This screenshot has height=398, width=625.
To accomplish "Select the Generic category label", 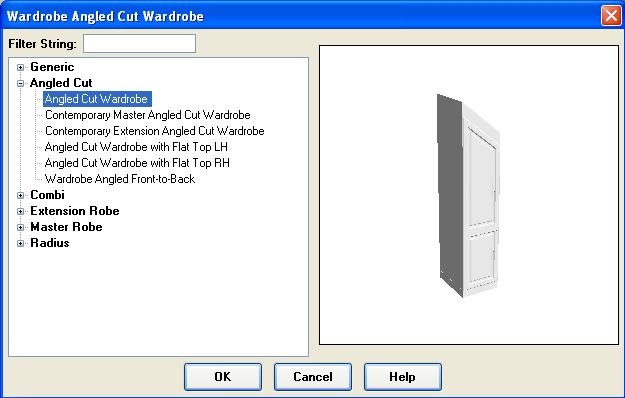I will pyautogui.click(x=52, y=67).
